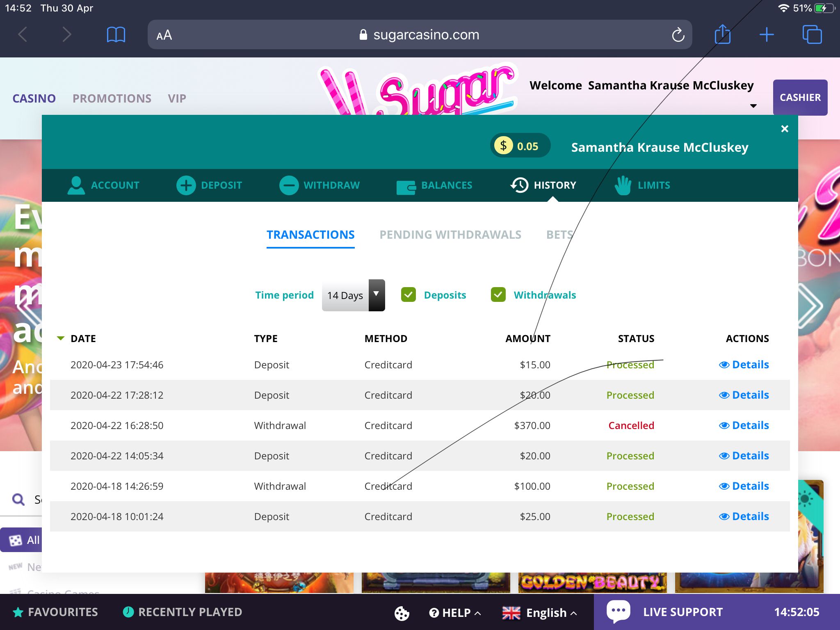This screenshot has height=630, width=840.
Task: Click the sugarcasino.com address bar
Action: (x=420, y=34)
